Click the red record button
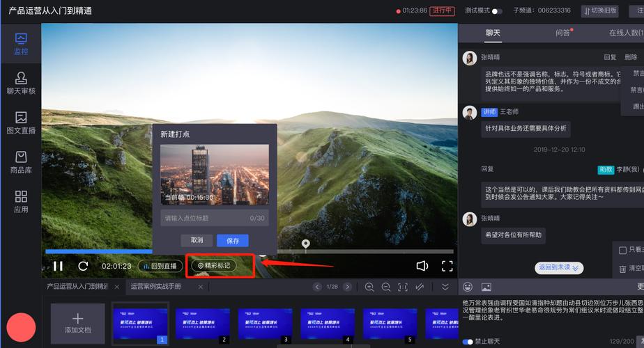Image resolution: width=644 pixels, height=348 pixels. click(21, 327)
